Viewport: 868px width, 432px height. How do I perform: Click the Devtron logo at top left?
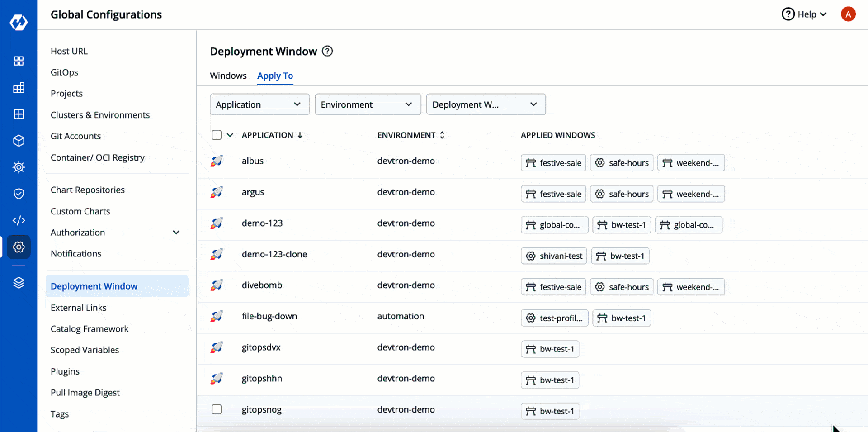[19, 21]
